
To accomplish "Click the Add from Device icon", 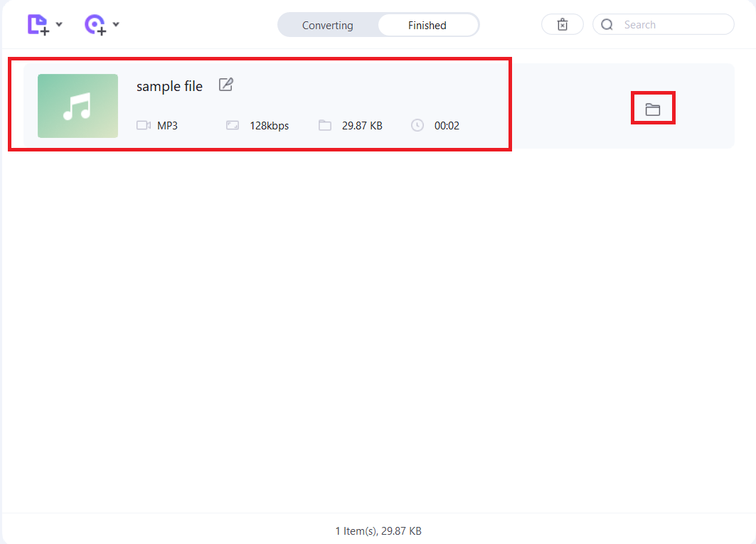I will pos(95,23).
